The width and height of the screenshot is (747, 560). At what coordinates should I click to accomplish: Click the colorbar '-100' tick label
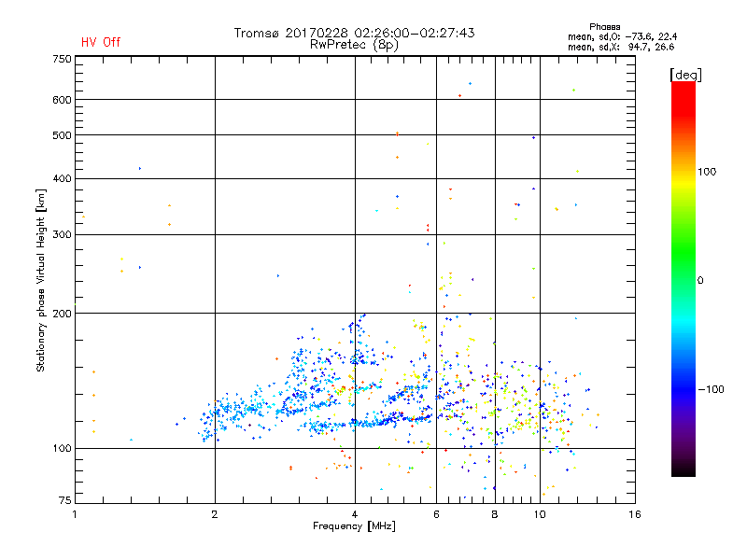pyautogui.click(x=711, y=389)
